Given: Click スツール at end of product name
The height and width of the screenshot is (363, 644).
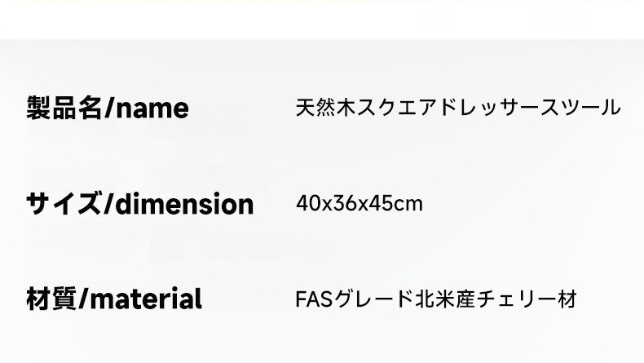Looking at the screenshot, I should point(580,108).
